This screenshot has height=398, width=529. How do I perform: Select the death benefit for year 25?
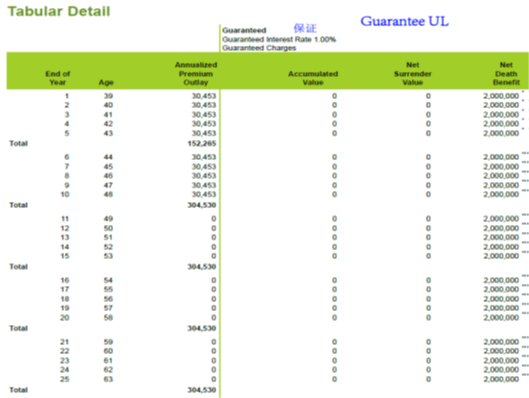point(501,379)
